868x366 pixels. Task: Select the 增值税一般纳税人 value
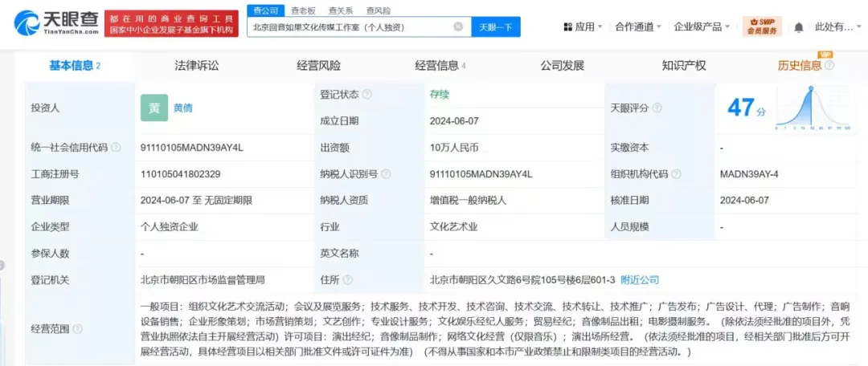(x=469, y=201)
